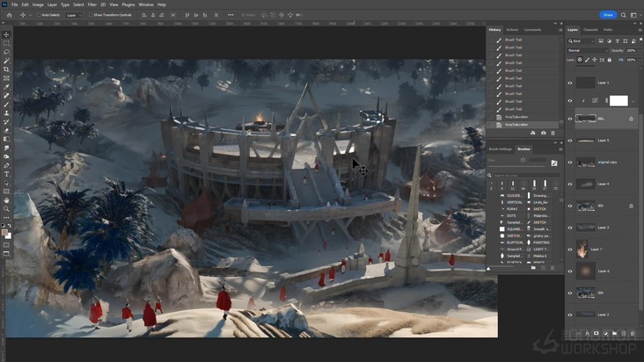644x362 pixels.
Task: Open the Fill value dropdown arrow
Action: (639, 60)
